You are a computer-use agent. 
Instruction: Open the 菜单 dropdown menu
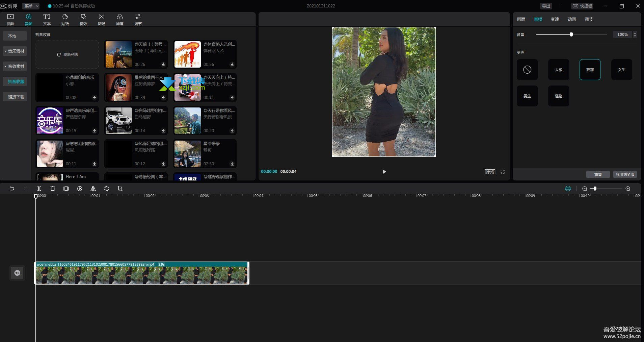(x=31, y=6)
